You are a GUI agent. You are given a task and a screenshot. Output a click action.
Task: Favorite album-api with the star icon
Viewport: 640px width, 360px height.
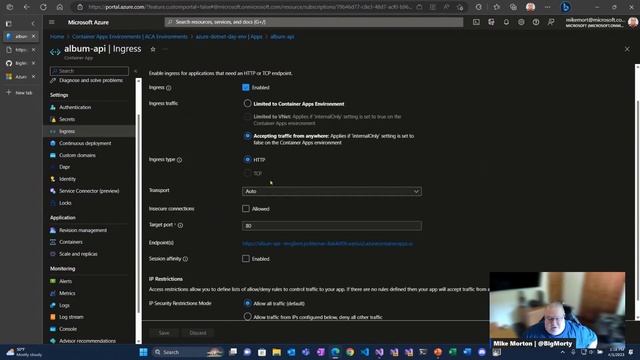click(x=153, y=49)
